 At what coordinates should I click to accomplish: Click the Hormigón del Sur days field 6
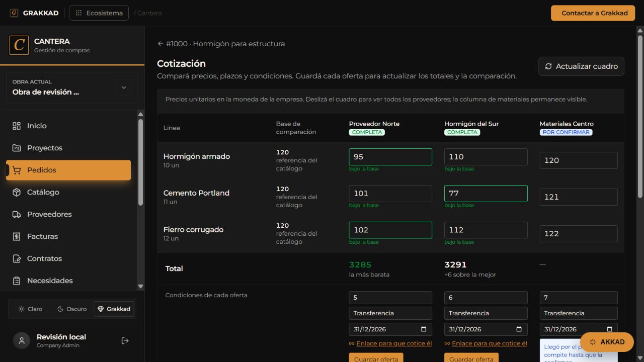coord(486,298)
